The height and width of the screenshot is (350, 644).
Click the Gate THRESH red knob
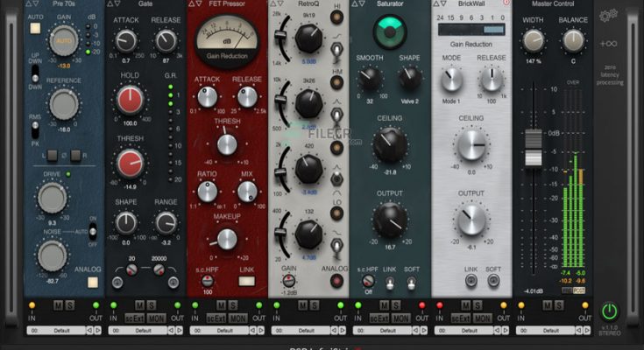click(x=131, y=163)
